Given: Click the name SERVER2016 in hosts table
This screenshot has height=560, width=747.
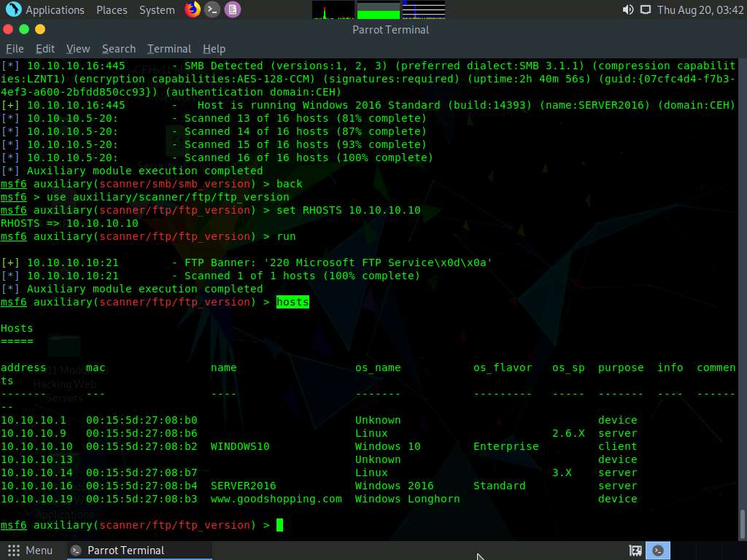Looking at the screenshot, I should coord(244,486).
